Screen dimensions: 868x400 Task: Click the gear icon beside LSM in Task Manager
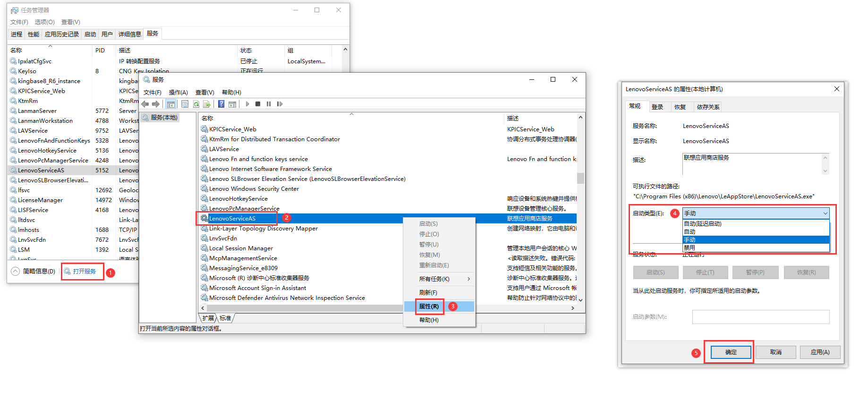[13, 249]
